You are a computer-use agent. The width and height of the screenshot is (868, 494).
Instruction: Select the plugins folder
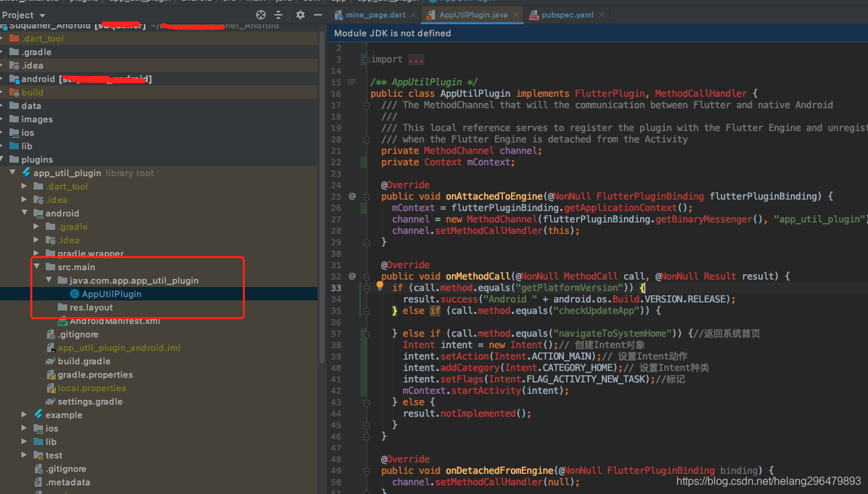(37, 159)
